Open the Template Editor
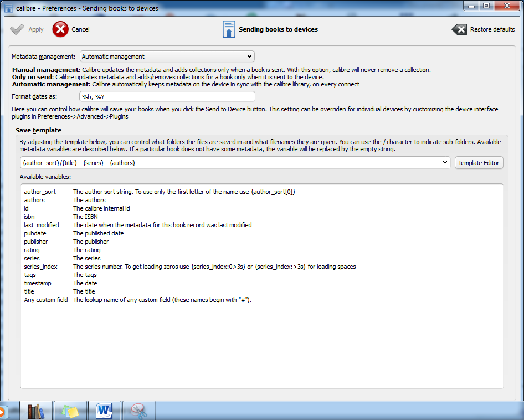This screenshot has width=524, height=420. [479, 163]
